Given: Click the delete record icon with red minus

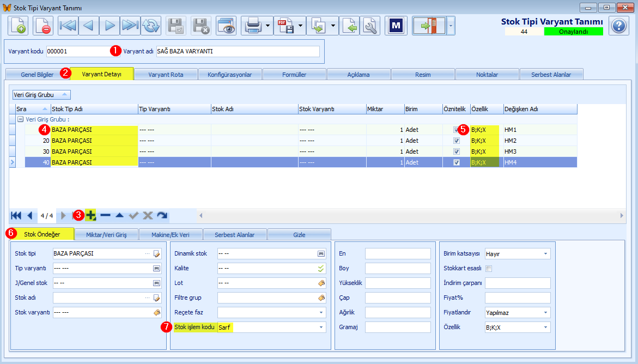Looking at the screenshot, I should click(42, 26).
